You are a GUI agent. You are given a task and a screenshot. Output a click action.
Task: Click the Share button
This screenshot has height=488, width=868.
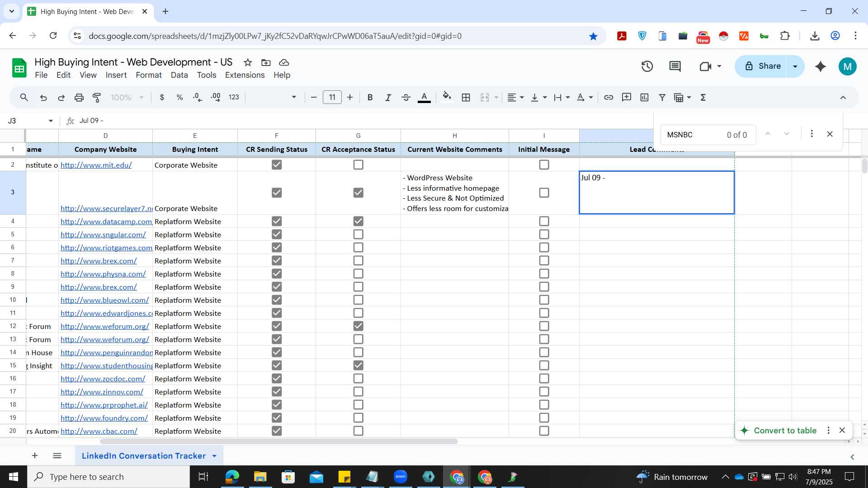coord(762,66)
